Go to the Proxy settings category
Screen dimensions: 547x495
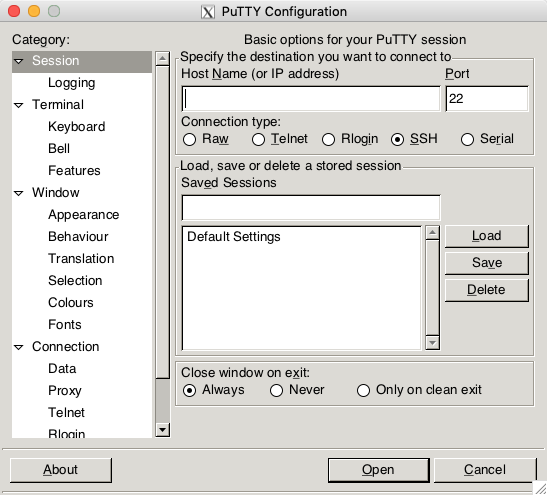pos(65,391)
